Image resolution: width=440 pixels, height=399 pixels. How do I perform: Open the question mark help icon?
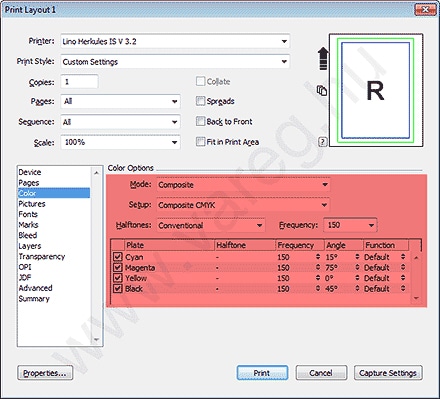[322, 142]
